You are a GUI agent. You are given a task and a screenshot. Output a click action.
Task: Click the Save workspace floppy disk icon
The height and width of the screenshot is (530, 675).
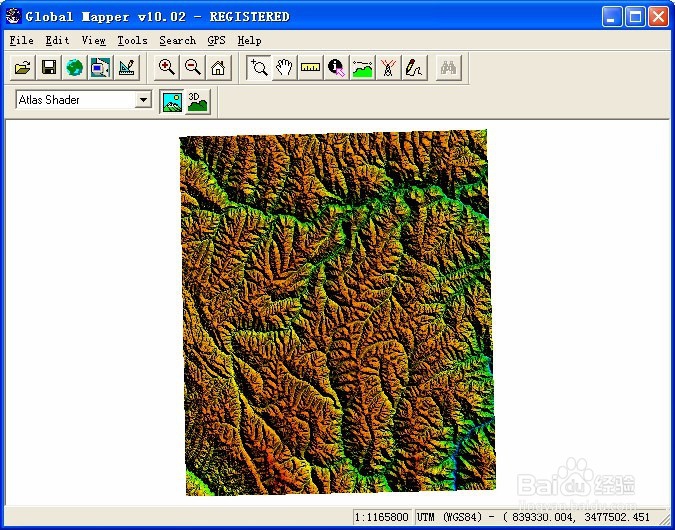[x=49, y=68]
